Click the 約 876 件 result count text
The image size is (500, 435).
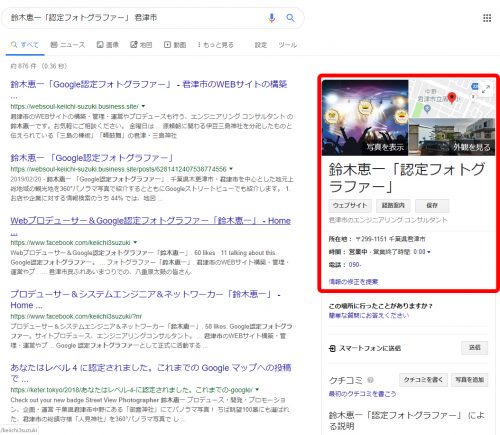(38, 66)
